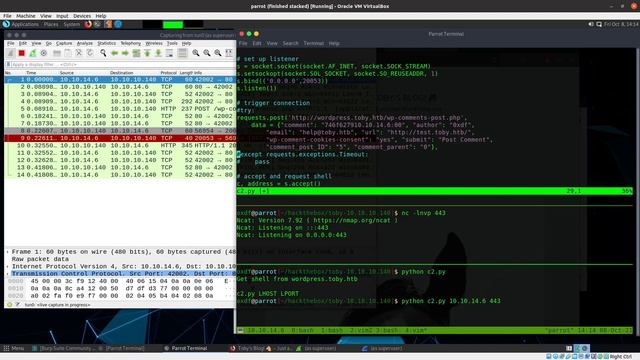Click the Wireshark start capture shark fin icon
The image size is (640, 360).
(11, 53)
